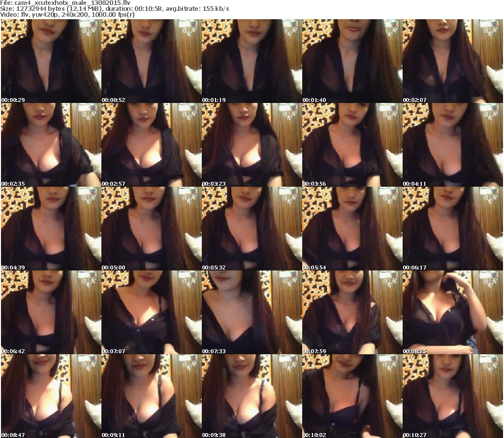Select the thumbnail stamped 00:00:29

(x=51, y=61)
